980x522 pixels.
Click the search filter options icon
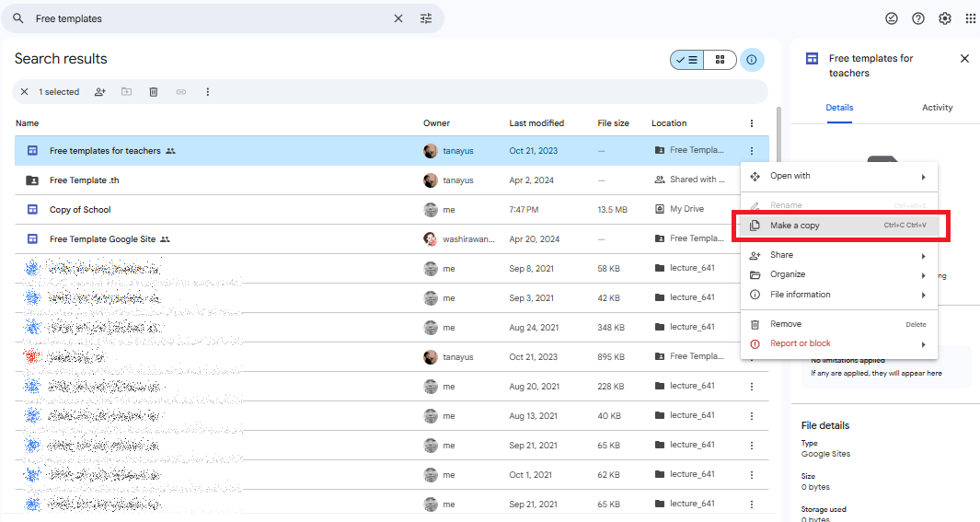[x=426, y=18]
